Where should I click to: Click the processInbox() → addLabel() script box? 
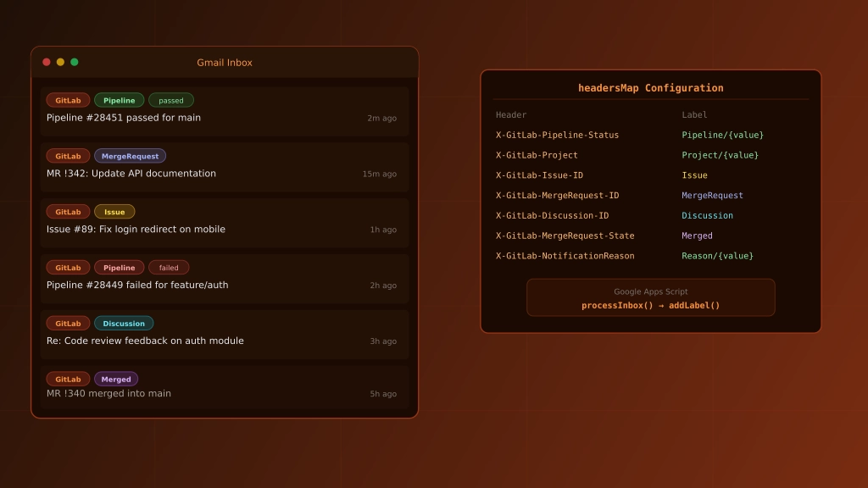pos(650,298)
